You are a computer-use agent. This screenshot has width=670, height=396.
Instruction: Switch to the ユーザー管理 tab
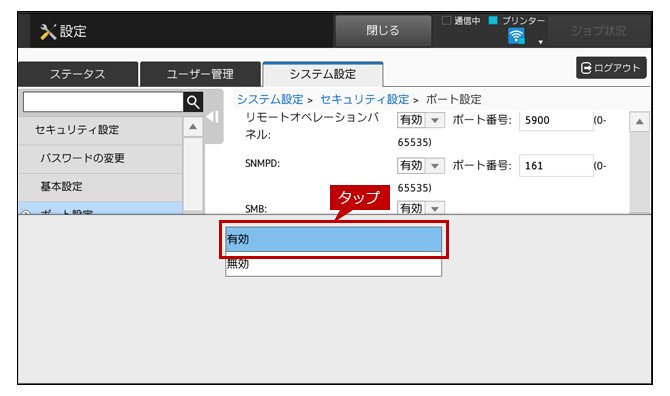pyautogui.click(x=200, y=74)
